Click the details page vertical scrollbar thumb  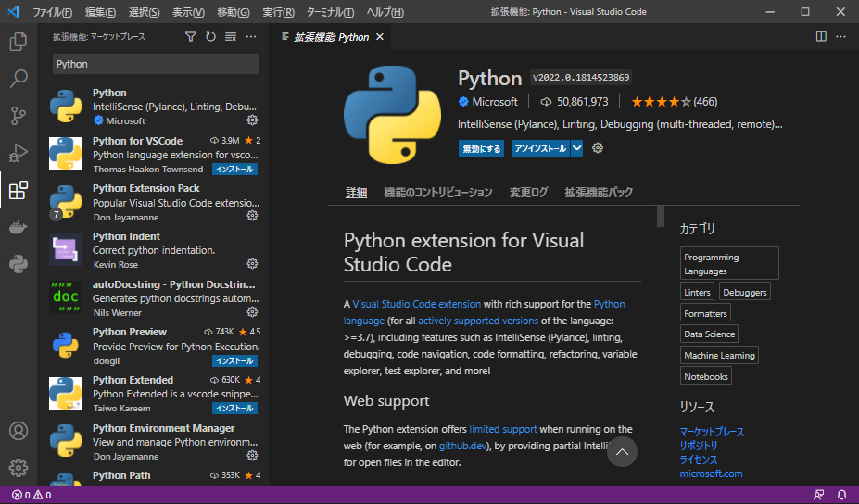click(660, 216)
